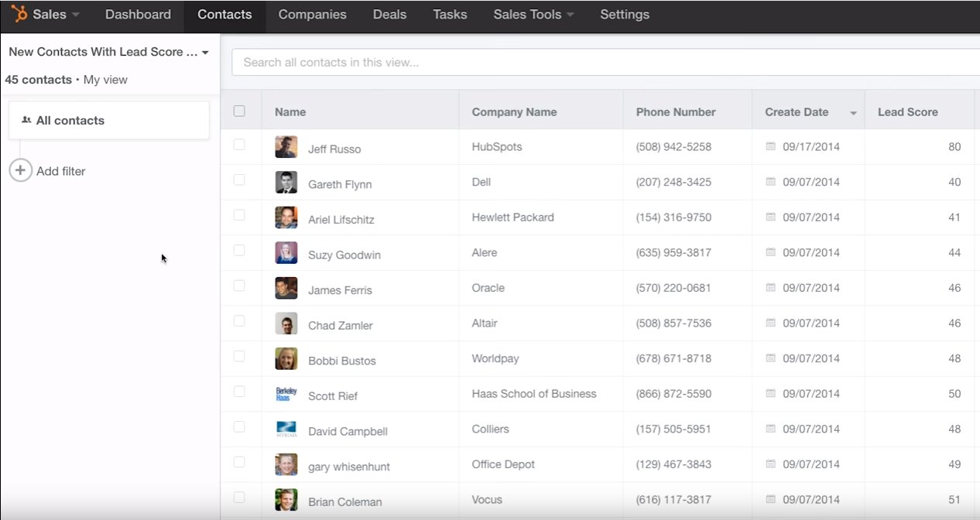Click the calendar icon in Brian Coleman's row
Viewport: 980px width, 520px height.
770,501
